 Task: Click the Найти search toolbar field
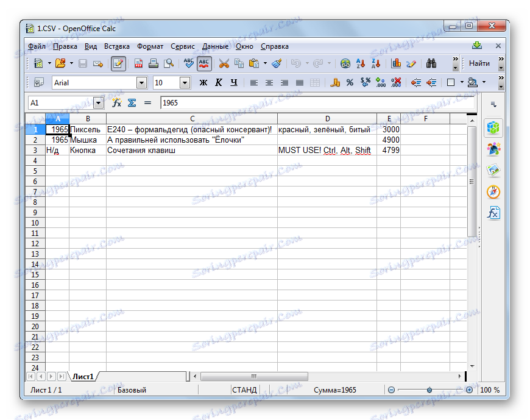tap(479, 63)
